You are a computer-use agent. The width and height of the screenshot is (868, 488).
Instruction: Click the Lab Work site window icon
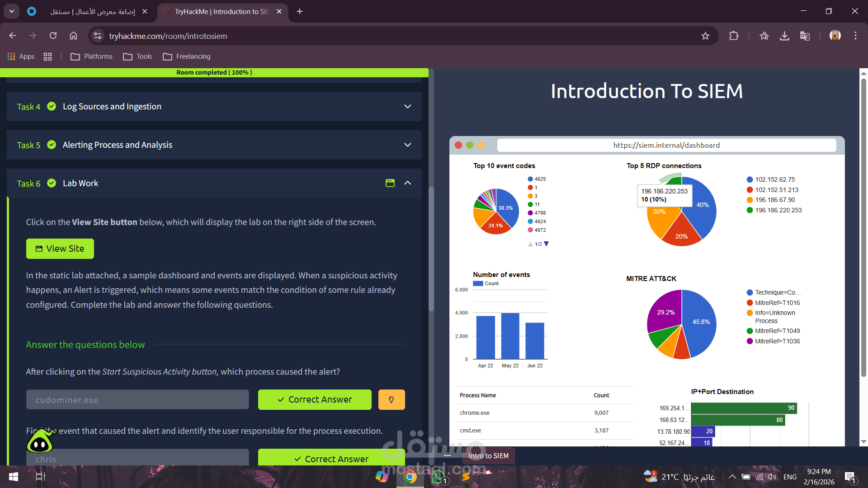tap(390, 183)
